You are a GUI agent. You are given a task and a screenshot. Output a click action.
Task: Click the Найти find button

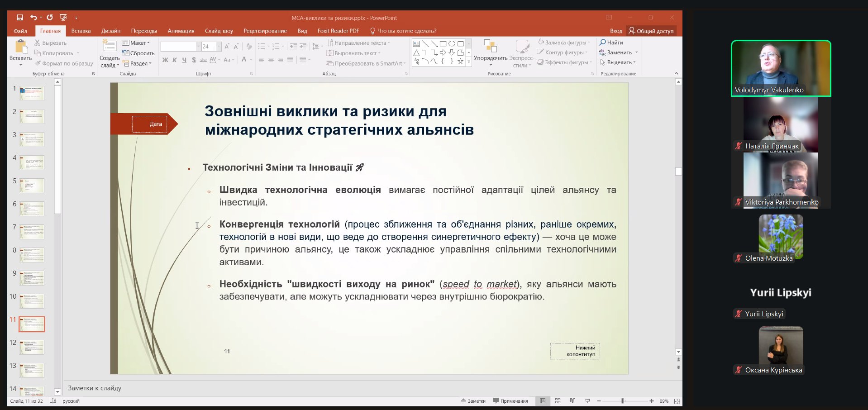[611, 43]
